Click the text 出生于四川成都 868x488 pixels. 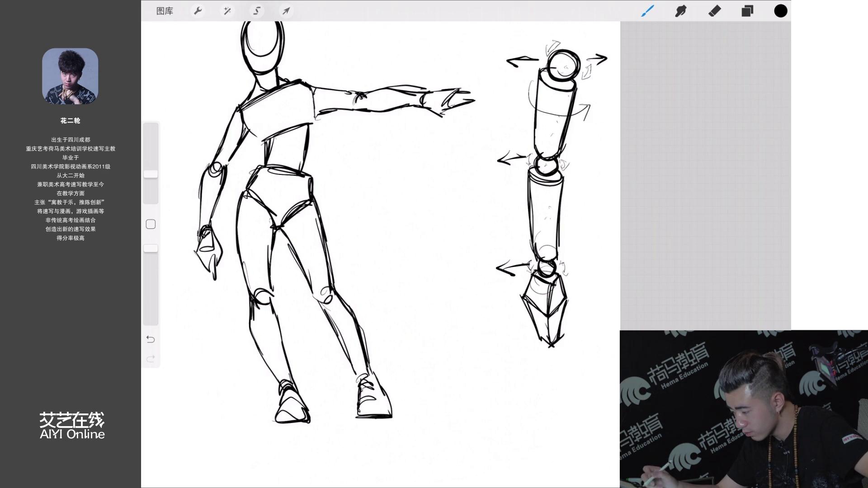71,140
